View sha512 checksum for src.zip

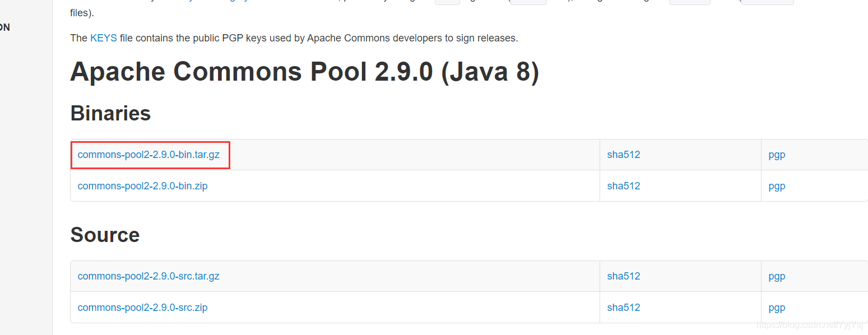[623, 307]
